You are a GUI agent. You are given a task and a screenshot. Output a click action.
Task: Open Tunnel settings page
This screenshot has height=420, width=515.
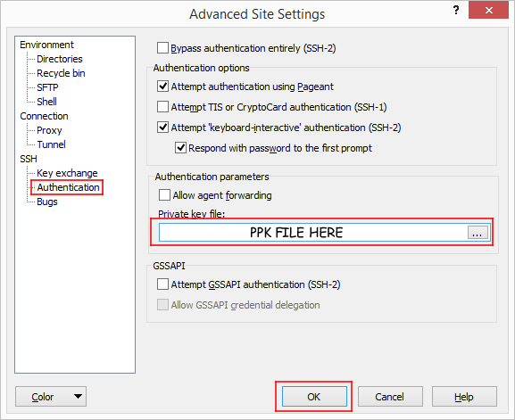(x=51, y=144)
